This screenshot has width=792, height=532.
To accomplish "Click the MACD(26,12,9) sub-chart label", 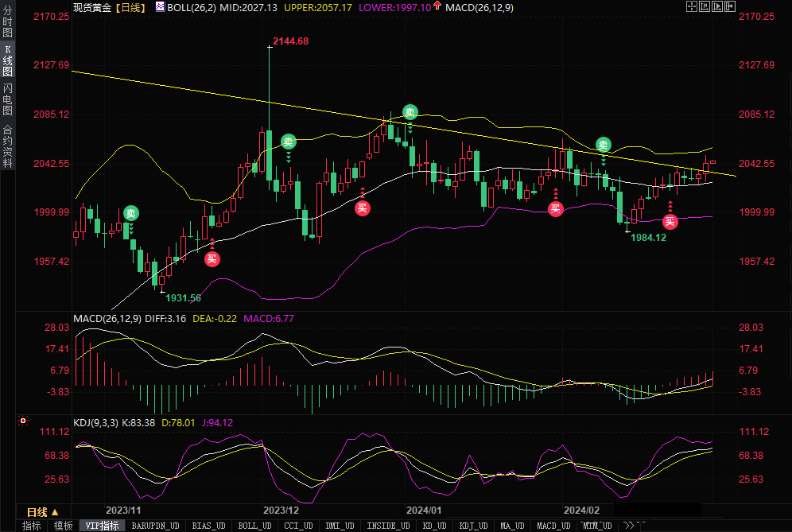I will point(107,319).
